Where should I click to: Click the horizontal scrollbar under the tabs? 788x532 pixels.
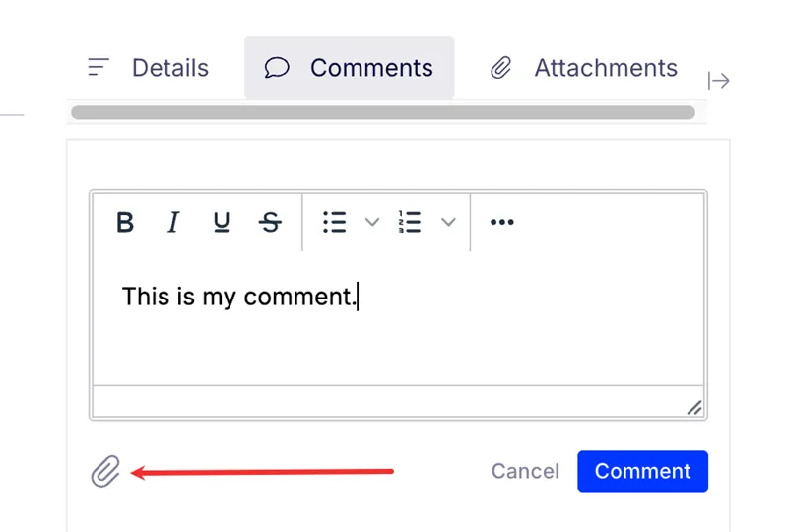click(383, 112)
